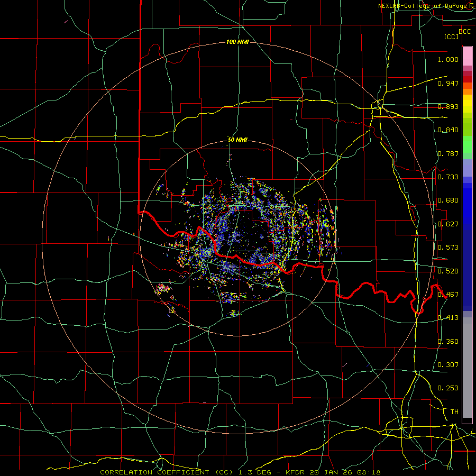The height and width of the screenshot is (476, 476).
Task: Click the 1.000 value on the legend
Action: [448, 59]
